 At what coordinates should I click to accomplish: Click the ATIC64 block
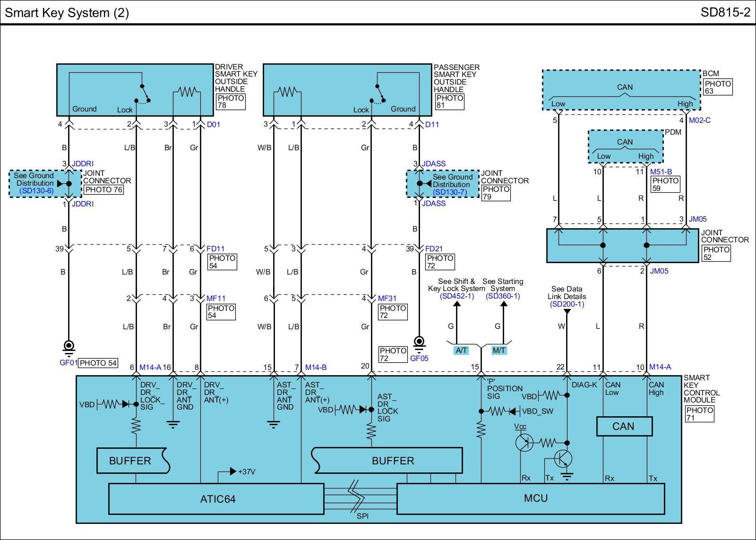click(217, 499)
